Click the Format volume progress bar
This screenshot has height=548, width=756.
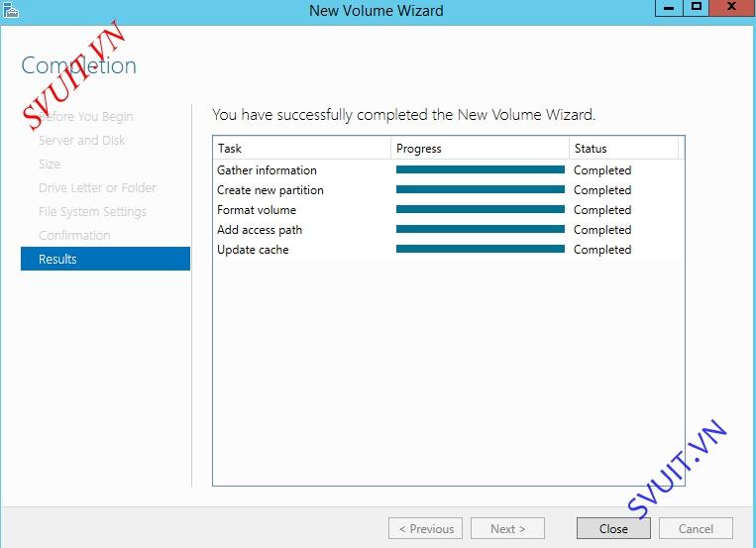[x=481, y=209]
